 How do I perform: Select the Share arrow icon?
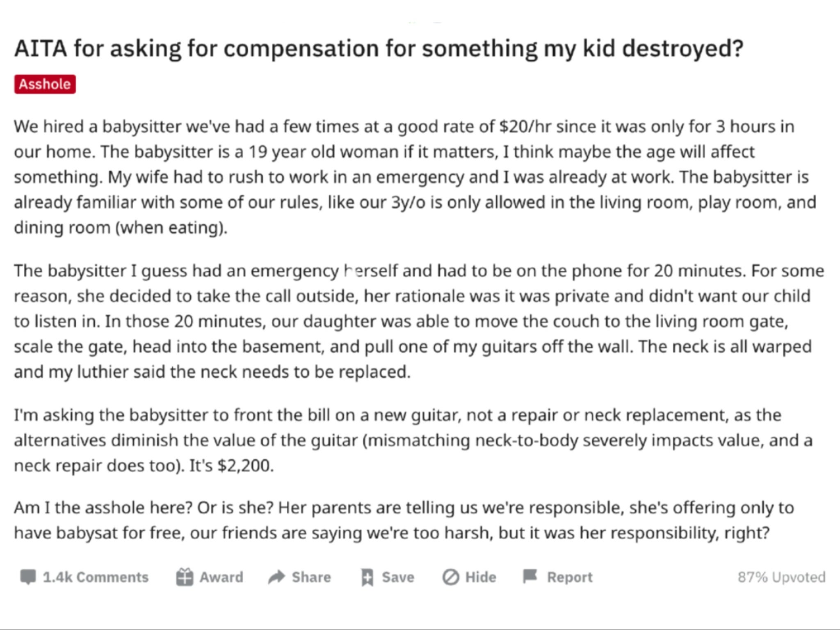point(276,577)
